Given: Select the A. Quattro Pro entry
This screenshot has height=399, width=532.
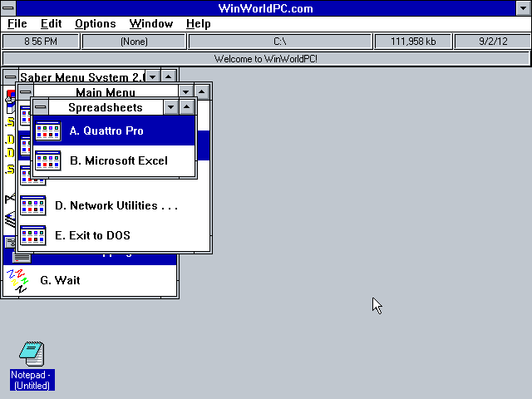Looking at the screenshot, I should click(x=114, y=131).
